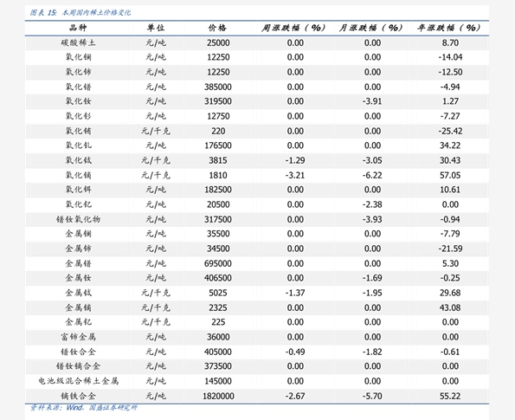515x420 pixels.
Task: Select the 月涨跌幅 (%) column header
Action: (x=370, y=28)
